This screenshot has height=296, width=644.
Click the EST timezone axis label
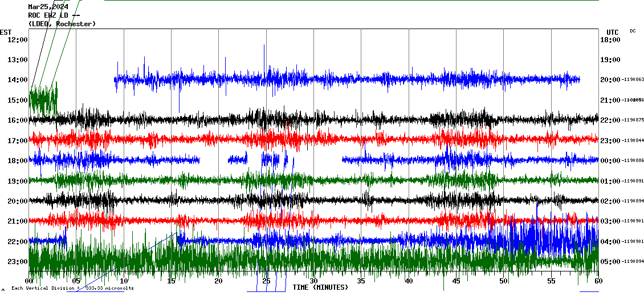[x=6, y=32]
